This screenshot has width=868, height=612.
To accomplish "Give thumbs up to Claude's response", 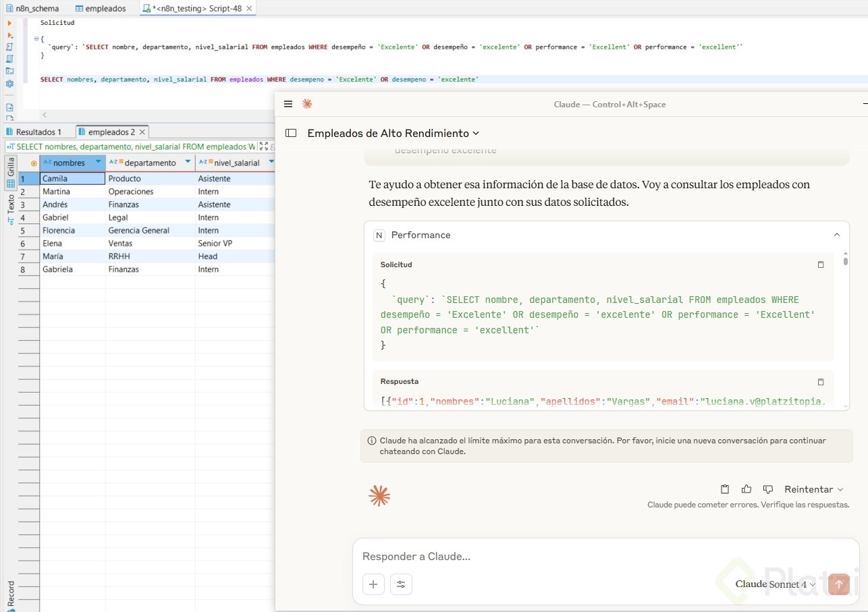I will 746,489.
